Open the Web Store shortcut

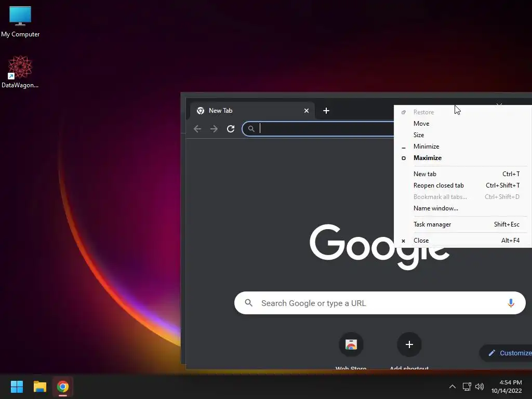[x=351, y=351]
